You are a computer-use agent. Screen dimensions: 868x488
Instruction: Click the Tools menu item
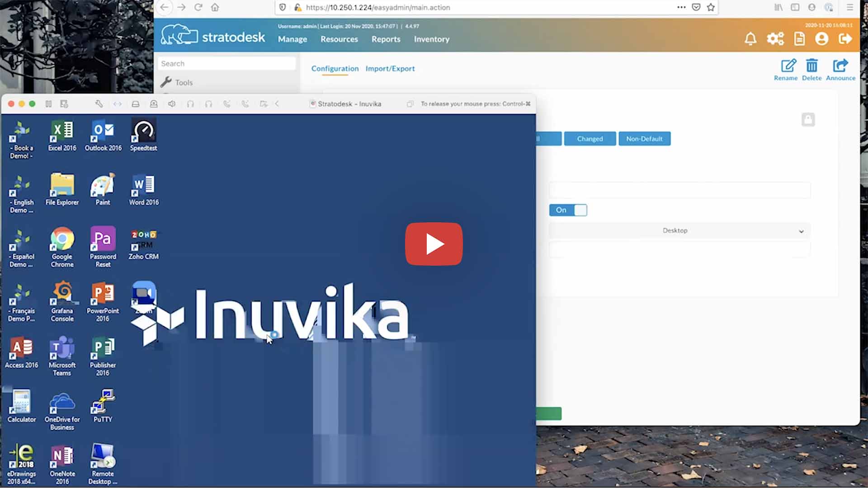(184, 82)
